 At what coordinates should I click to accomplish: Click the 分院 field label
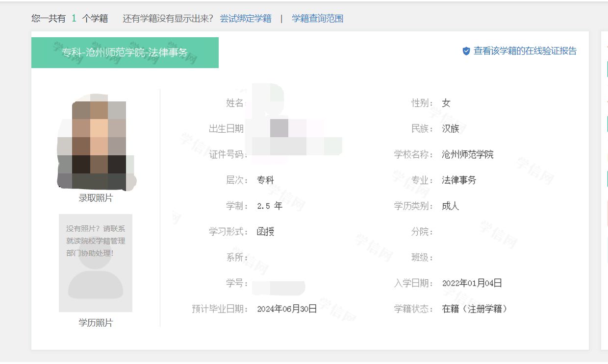tap(422, 232)
